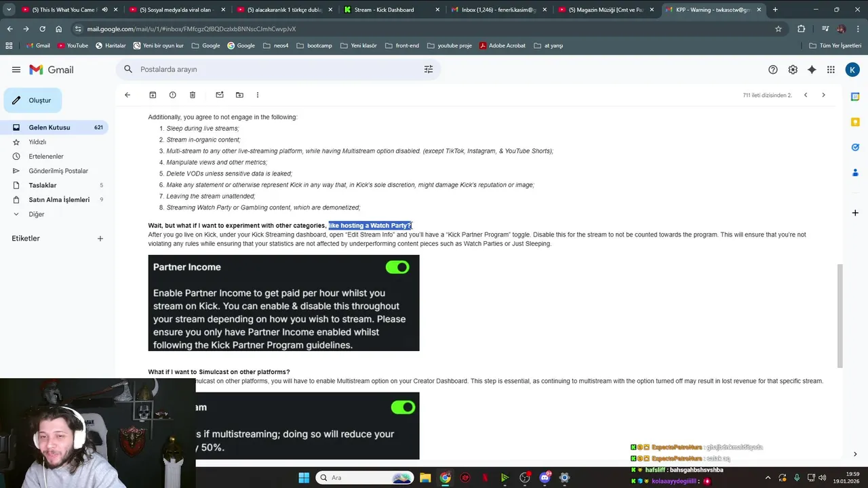Open the Google apps grid
868x488 pixels.
[x=831, y=70]
